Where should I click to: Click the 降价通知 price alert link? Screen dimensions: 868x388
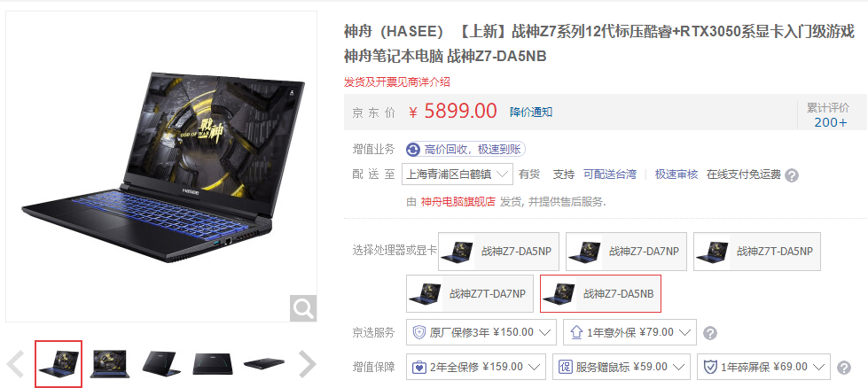click(x=531, y=113)
